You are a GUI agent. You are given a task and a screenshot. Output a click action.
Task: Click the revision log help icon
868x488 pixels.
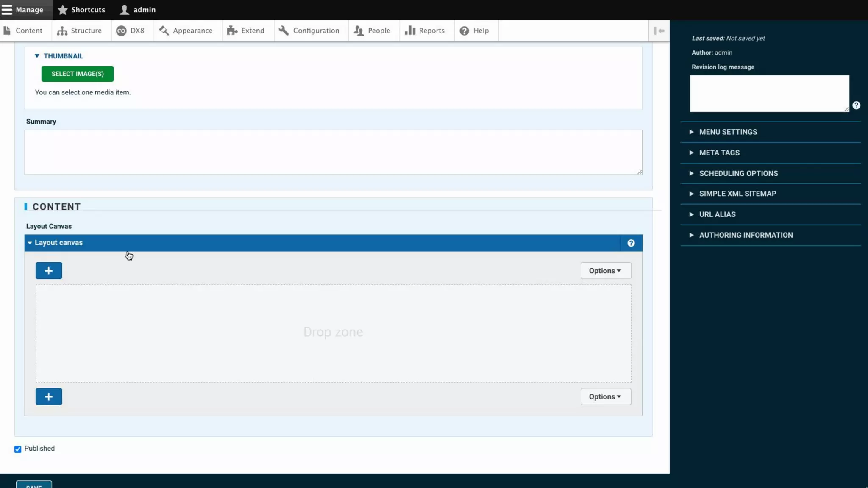click(856, 105)
